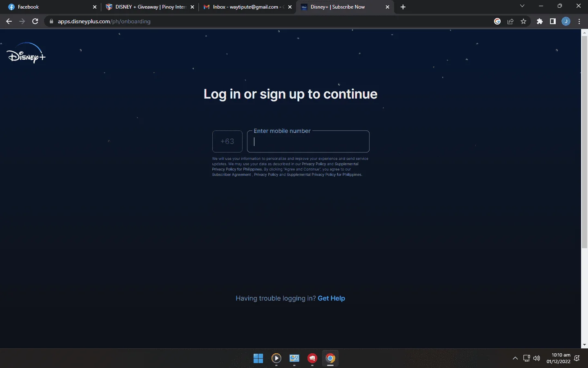Screen dimensions: 588x368
Task: Open Privacy Policy link after 'described in our'
Action: tap(314, 164)
